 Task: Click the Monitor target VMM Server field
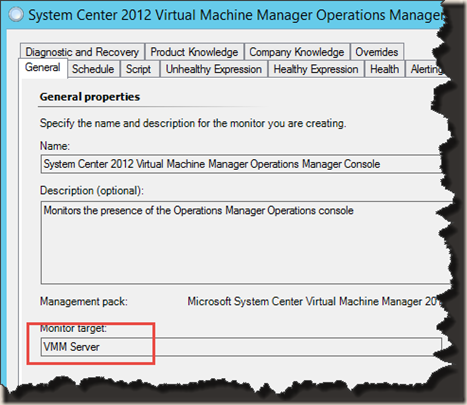241,347
